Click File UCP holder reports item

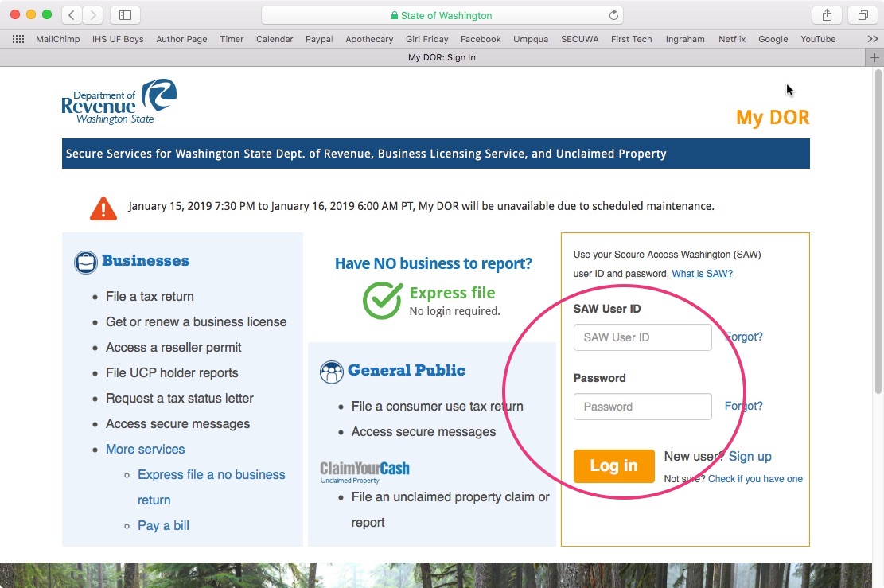tap(172, 372)
